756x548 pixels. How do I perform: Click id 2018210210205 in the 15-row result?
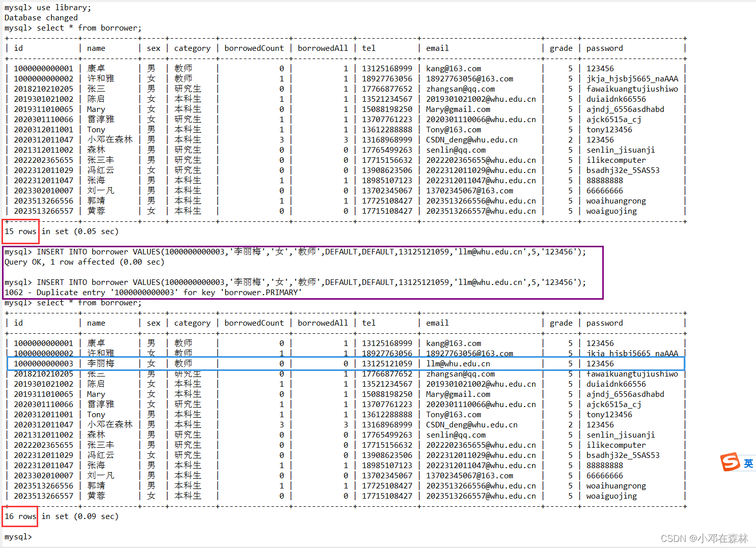(43, 89)
